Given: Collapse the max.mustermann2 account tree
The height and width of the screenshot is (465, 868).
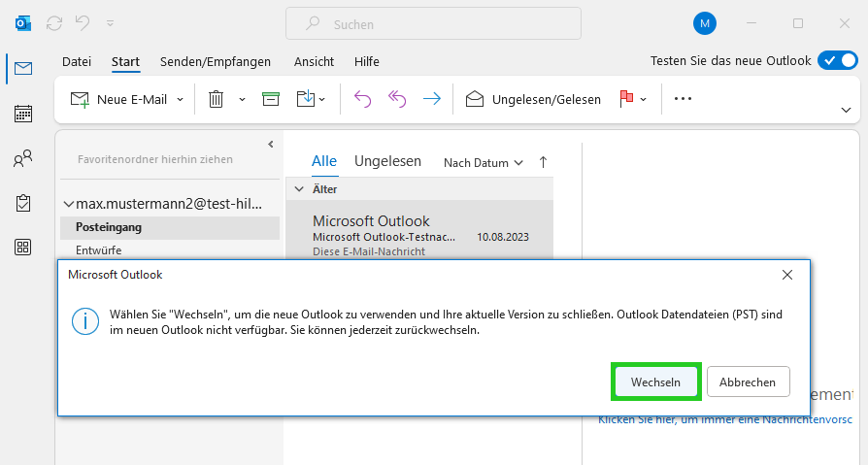Looking at the screenshot, I should pyautogui.click(x=69, y=204).
